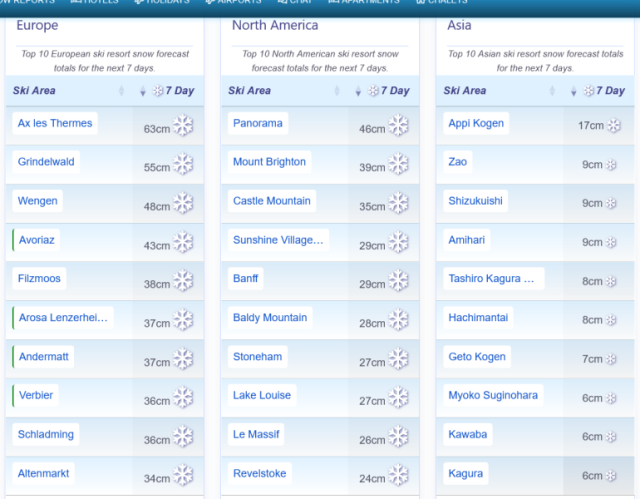Open Filzmoos resort link
The image size is (640, 499).
tap(39, 279)
